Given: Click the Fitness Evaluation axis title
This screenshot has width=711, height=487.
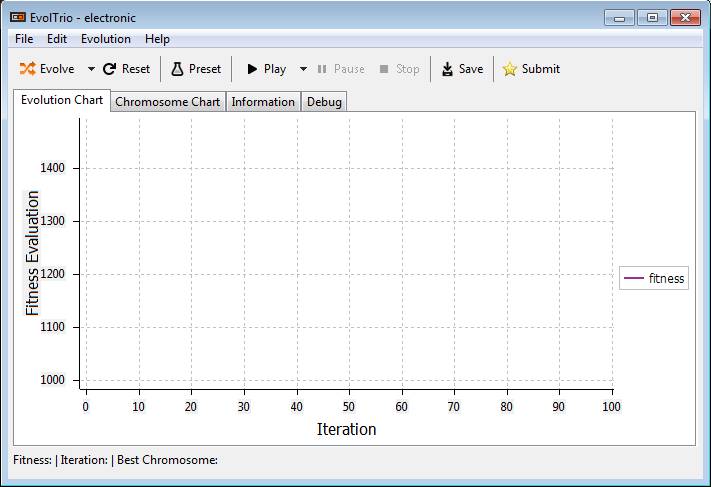Looking at the screenshot, I should pyautogui.click(x=32, y=253).
